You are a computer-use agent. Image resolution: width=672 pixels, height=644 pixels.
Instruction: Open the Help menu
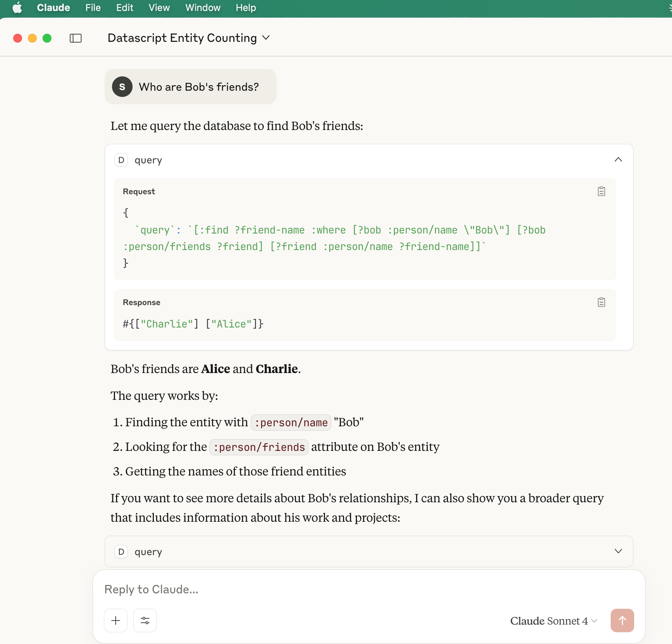[246, 8]
